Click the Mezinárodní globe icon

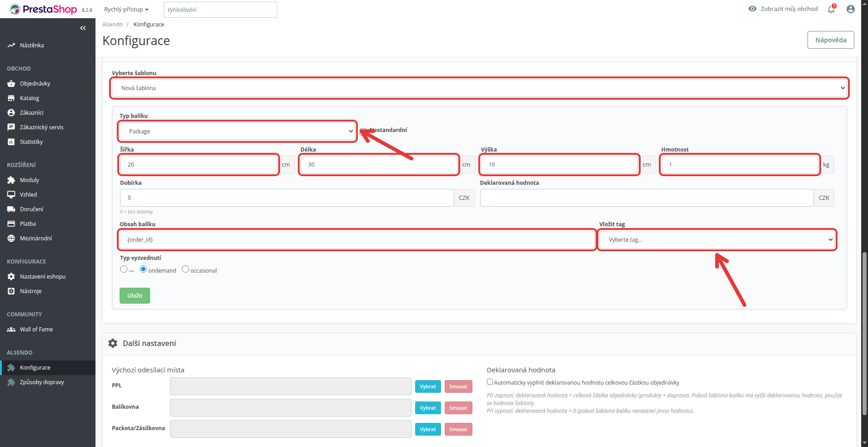(x=11, y=239)
